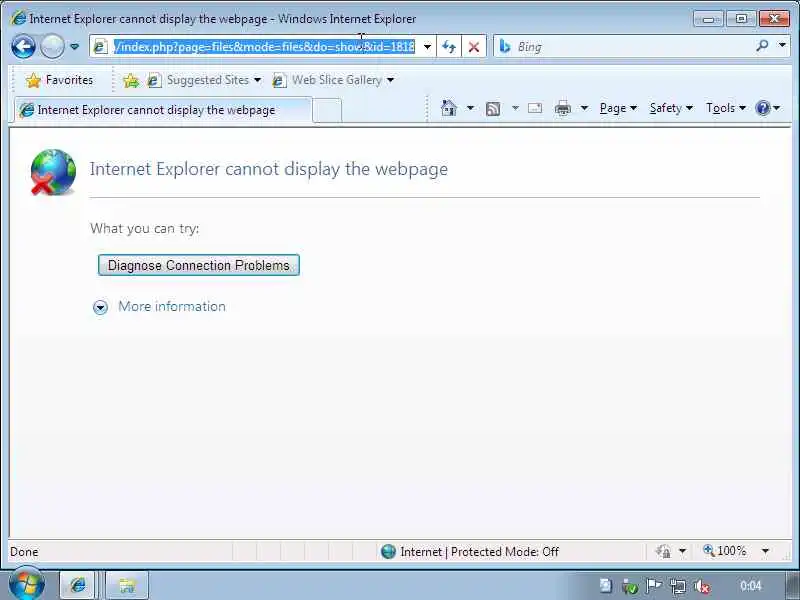Click the Internet Explorer taskbar icon
Image resolution: width=800 pixels, height=600 pixels.
[x=78, y=585]
